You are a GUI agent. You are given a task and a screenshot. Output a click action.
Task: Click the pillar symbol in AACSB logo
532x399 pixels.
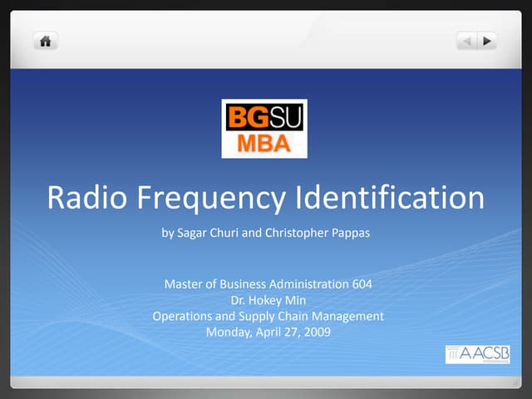click(x=453, y=354)
